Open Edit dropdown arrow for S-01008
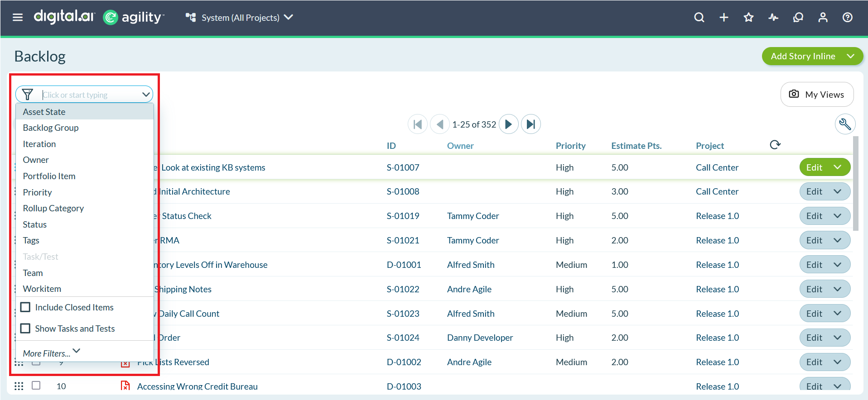 [x=837, y=191]
